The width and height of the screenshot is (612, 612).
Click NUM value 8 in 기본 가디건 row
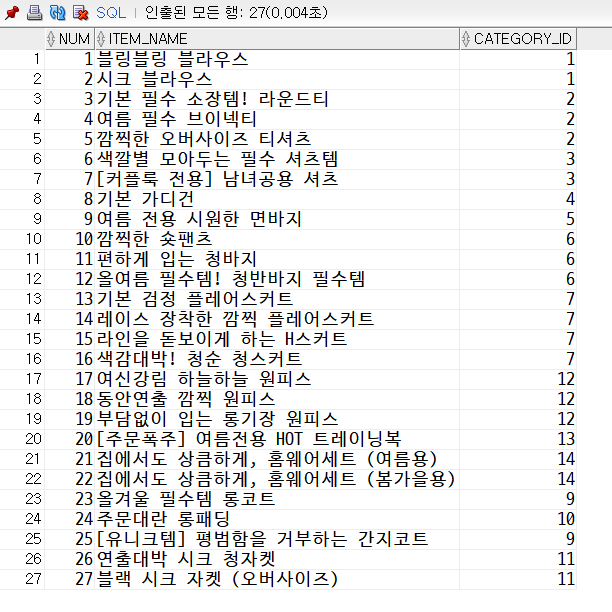click(x=70, y=199)
